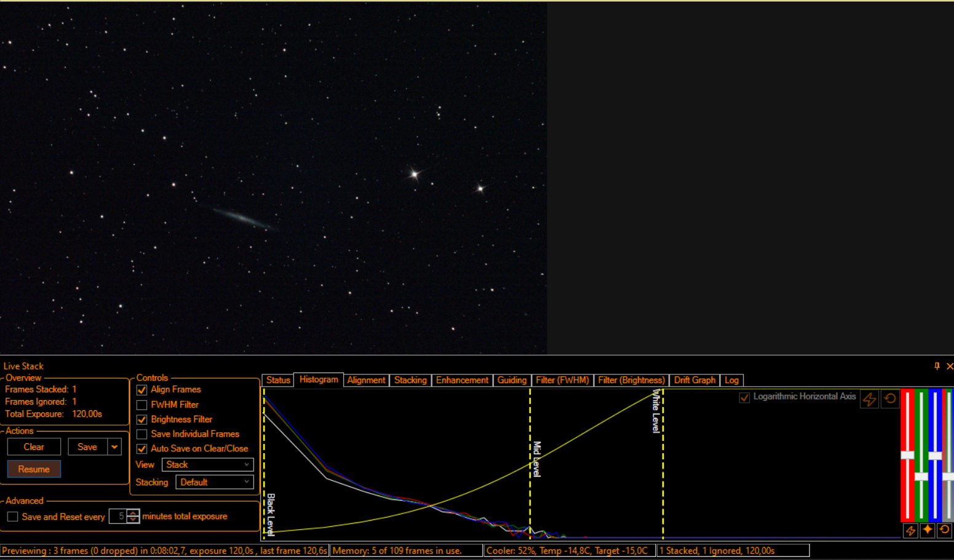Image resolution: width=954 pixels, height=560 pixels.
Task: Click the red channel slider handle
Action: click(x=907, y=455)
